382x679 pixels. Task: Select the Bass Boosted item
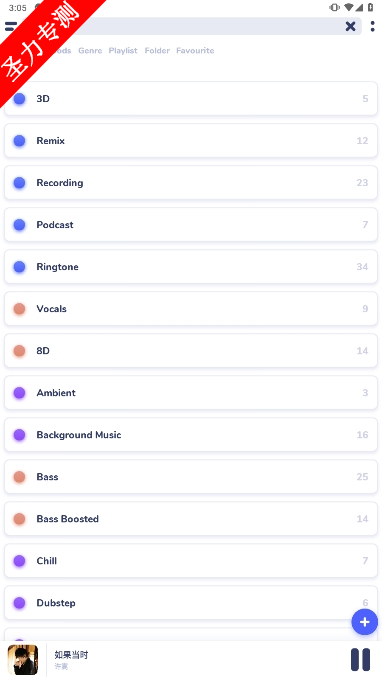coord(191,518)
